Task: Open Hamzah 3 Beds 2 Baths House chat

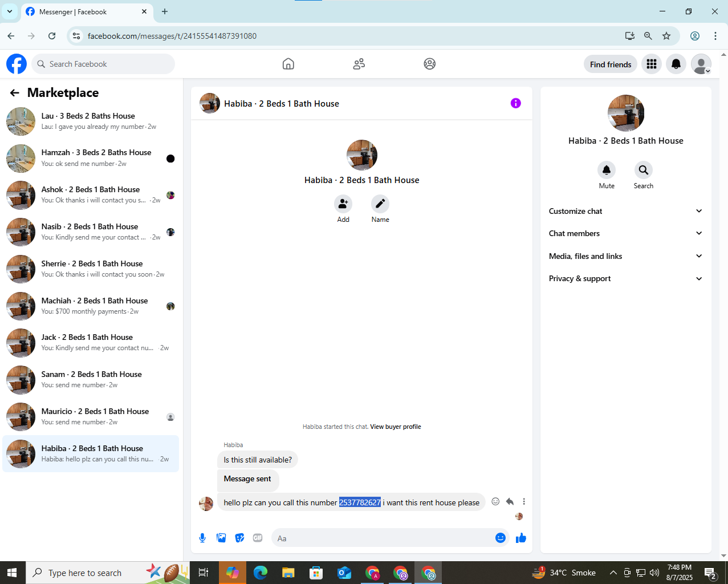Action: coord(91,159)
